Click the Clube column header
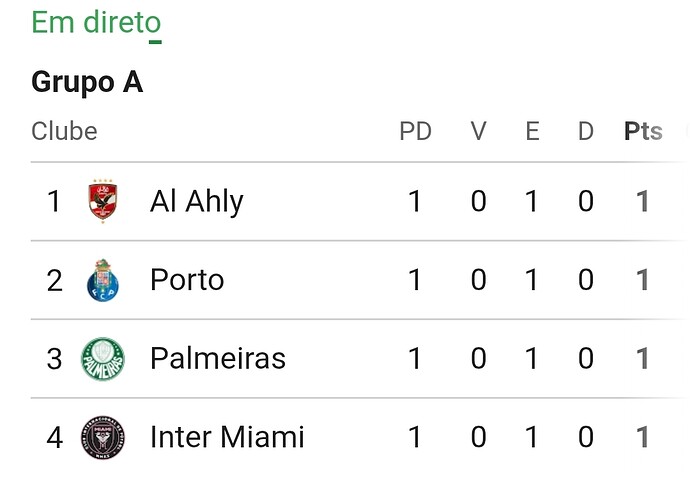Screen dimensions: 690x479 64,131
